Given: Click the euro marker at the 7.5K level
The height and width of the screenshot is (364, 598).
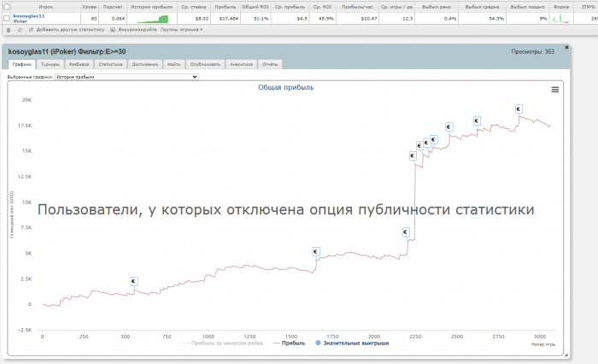Looking at the screenshot, I should coord(406,232).
